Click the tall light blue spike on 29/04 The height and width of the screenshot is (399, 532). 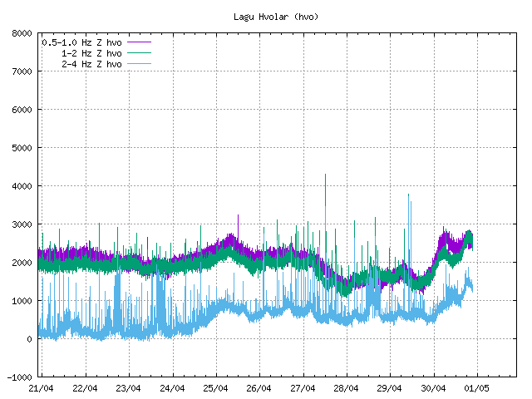[409, 238]
